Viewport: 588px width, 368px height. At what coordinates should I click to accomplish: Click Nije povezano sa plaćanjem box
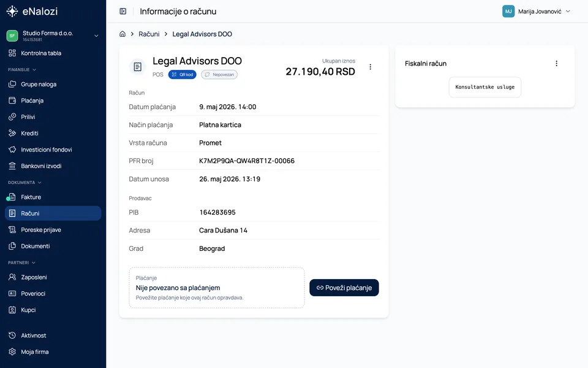point(217,288)
